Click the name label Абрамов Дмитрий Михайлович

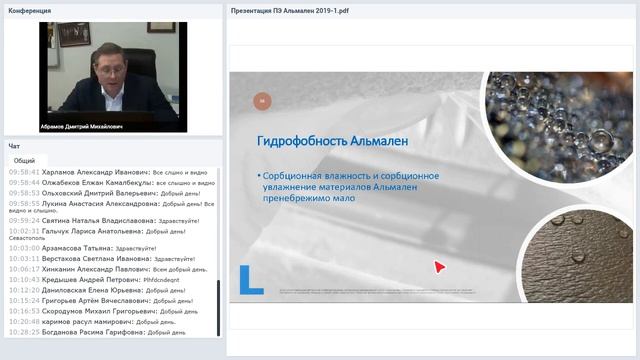82,127
